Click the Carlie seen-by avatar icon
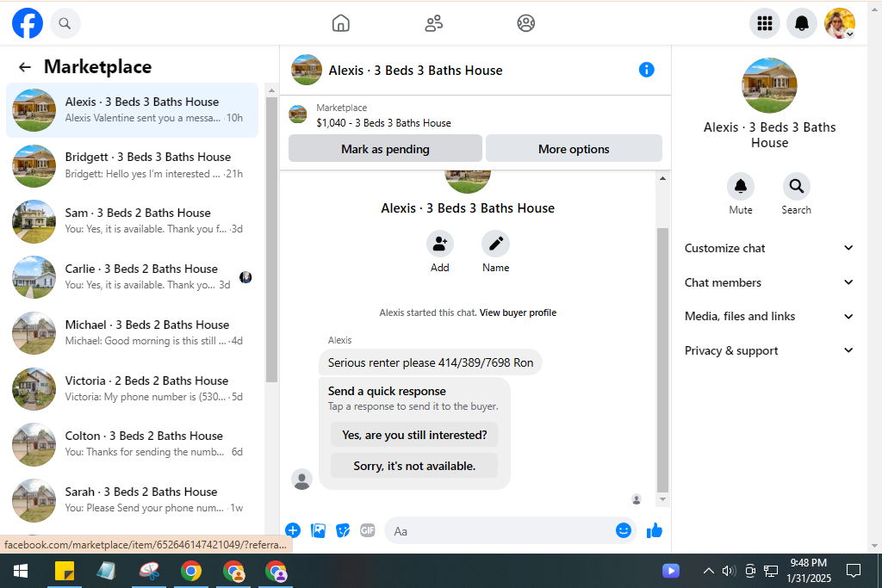 (x=245, y=277)
